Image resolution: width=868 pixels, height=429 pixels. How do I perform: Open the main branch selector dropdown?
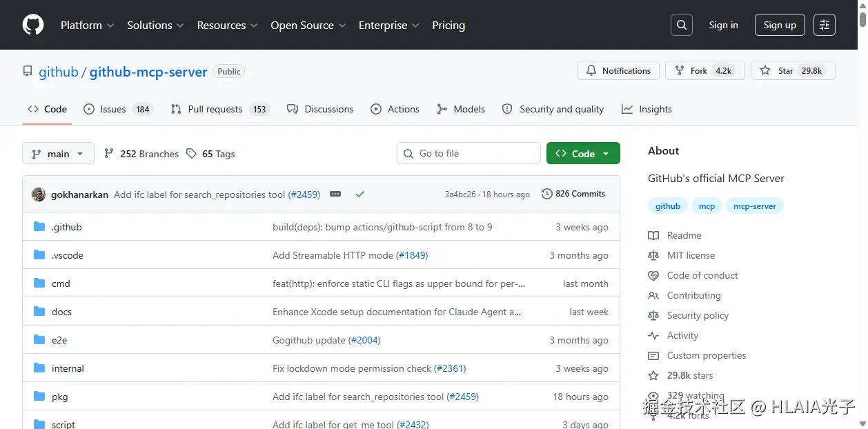(x=58, y=153)
